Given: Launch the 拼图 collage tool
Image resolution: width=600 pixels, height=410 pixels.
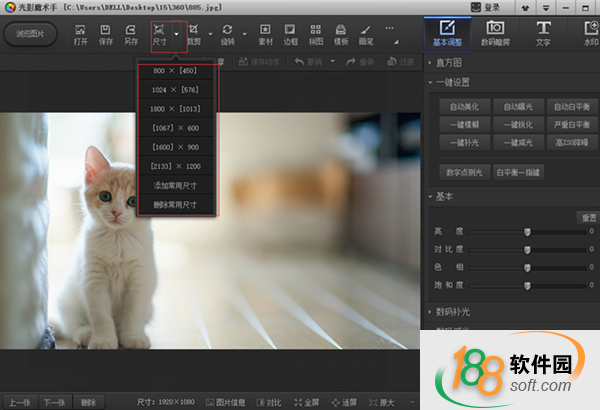Looking at the screenshot, I should tap(316, 34).
